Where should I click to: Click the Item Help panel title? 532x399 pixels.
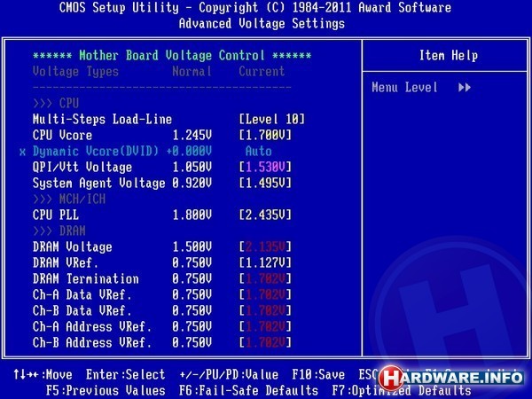point(449,56)
